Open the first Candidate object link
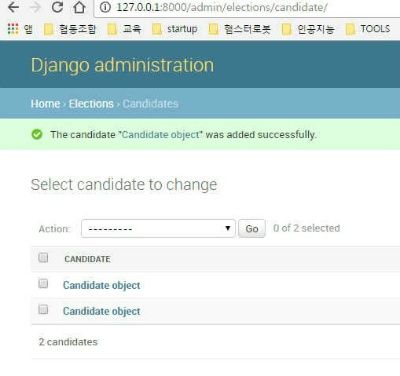Image resolution: width=400 pixels, height=376 pixels. [x=102, y=285]
